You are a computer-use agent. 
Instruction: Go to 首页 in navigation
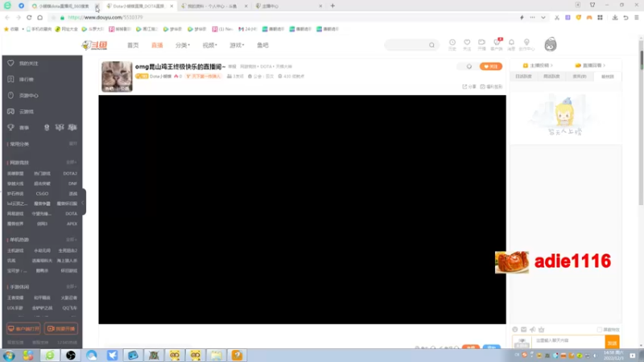133,45
